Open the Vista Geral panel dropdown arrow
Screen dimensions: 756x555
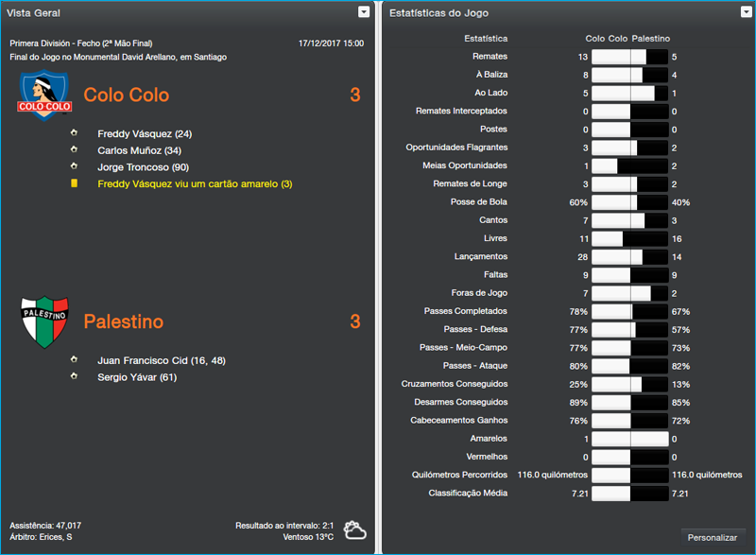pyautogui.click(x=362, y=12)
